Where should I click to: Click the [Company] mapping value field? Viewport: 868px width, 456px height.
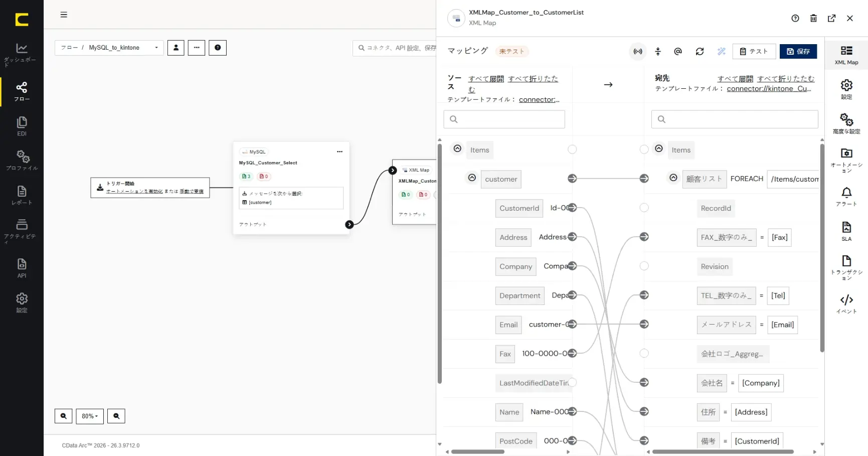[x=761, y=383]
